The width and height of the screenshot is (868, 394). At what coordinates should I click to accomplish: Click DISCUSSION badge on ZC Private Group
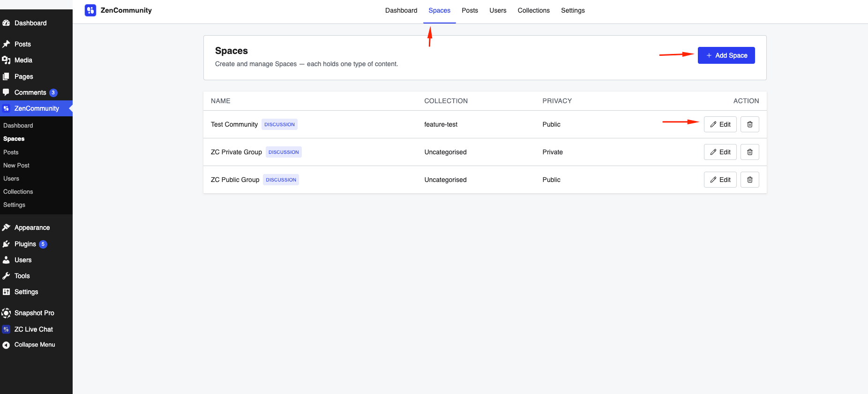[284, 152]
